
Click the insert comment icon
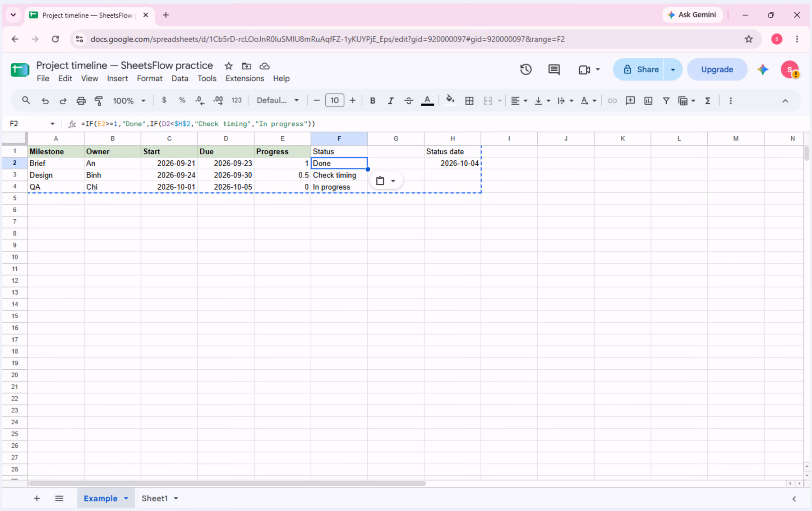coord(630,101)
